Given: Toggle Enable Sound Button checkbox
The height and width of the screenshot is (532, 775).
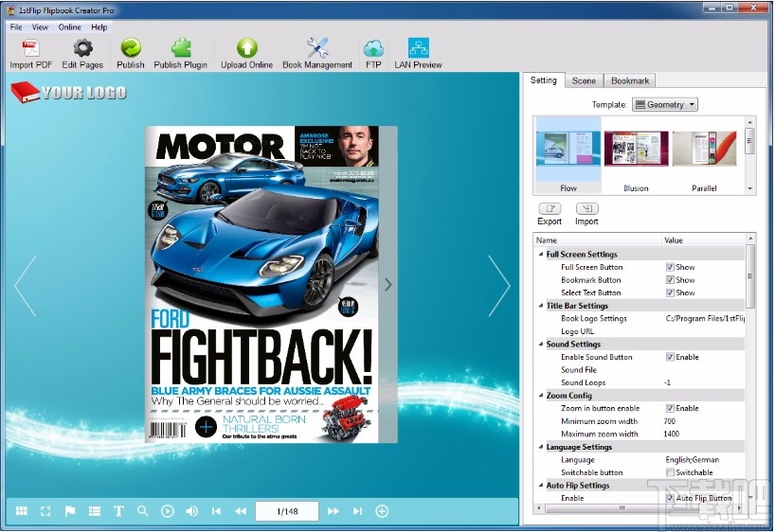Looking at the screenshot, I should (x=670, y=357).
